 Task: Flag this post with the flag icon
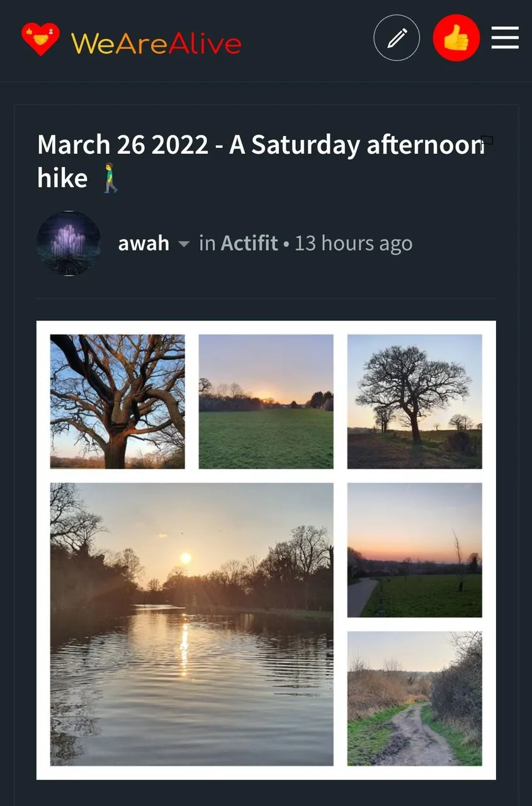[x=487, y=141]
